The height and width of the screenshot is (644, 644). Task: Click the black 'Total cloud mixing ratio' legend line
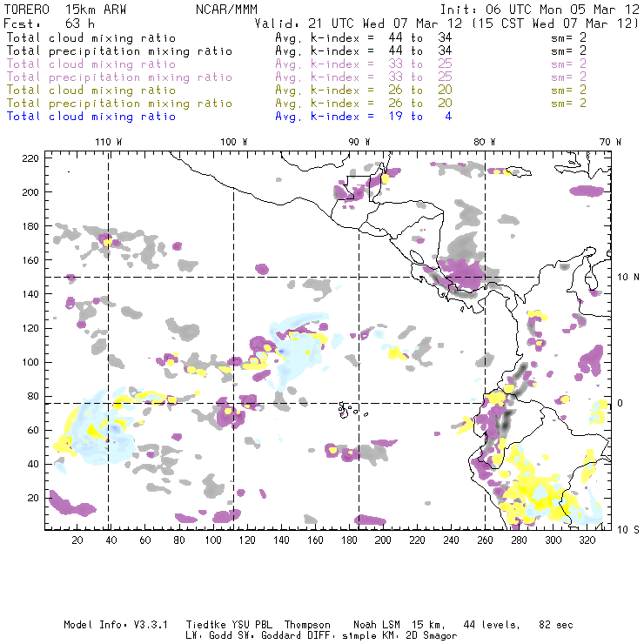[91, 38]
